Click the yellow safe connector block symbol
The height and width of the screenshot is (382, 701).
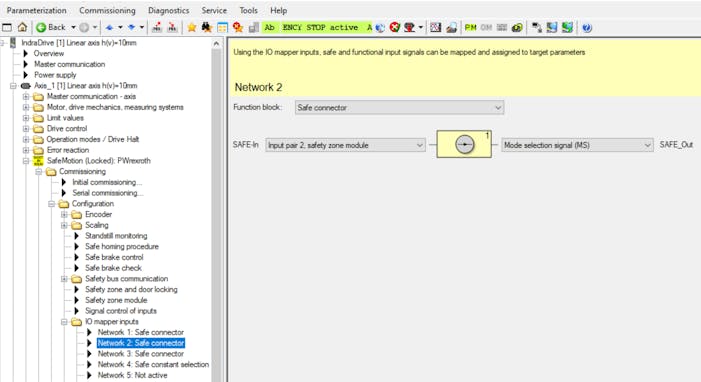pos(464,144)
